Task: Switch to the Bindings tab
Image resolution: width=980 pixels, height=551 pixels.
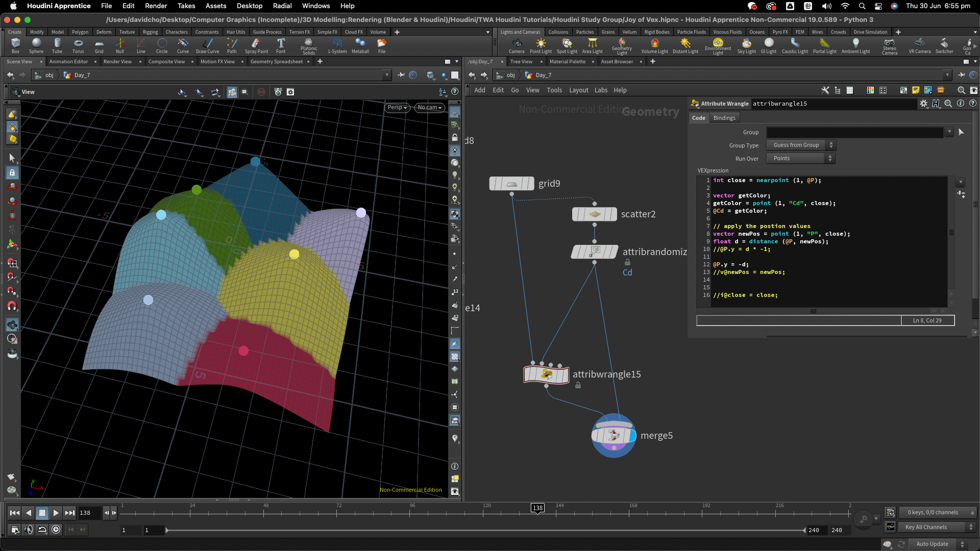Action: pos(724,118)
